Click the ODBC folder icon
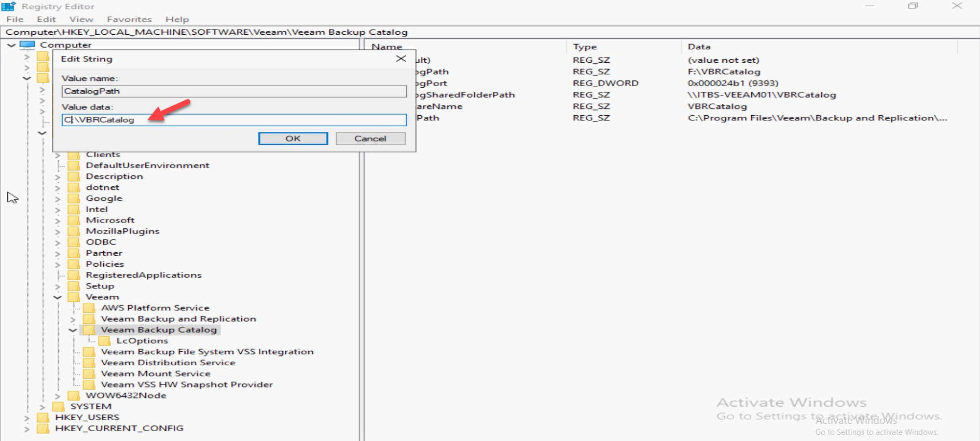 pos(74,242)
